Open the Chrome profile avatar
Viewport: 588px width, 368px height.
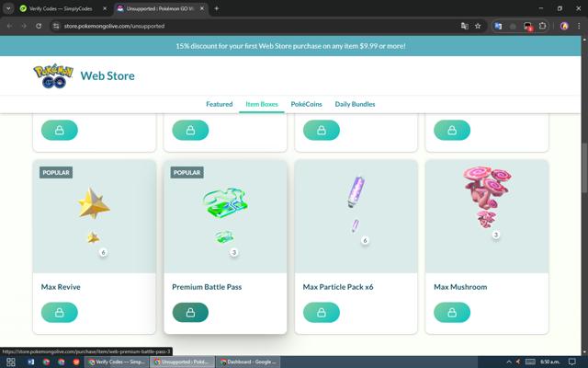(564, 26)
